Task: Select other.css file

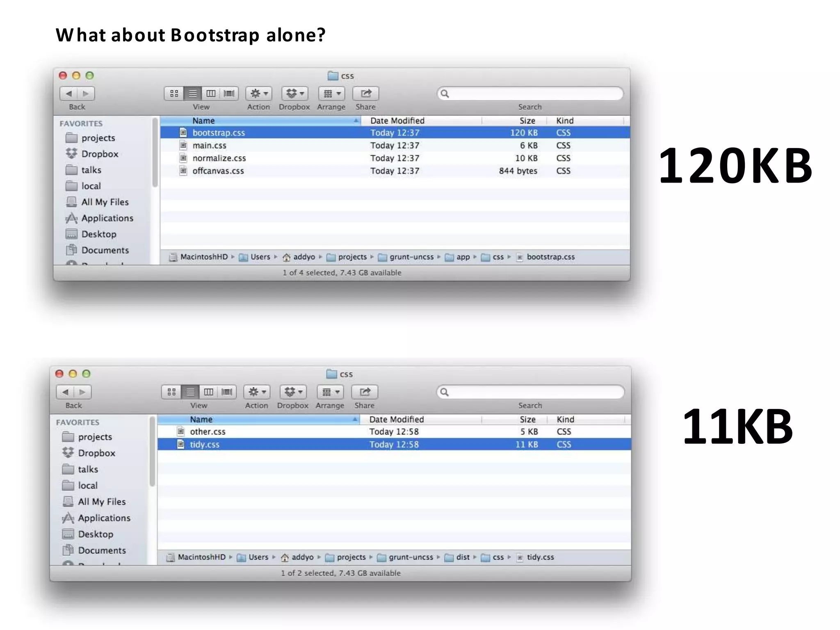Action: click(x=394, y=431)
